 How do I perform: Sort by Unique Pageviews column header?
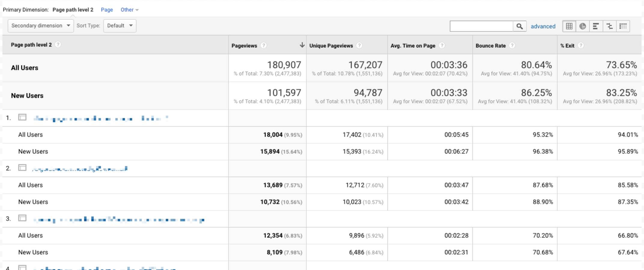[331, 46]
